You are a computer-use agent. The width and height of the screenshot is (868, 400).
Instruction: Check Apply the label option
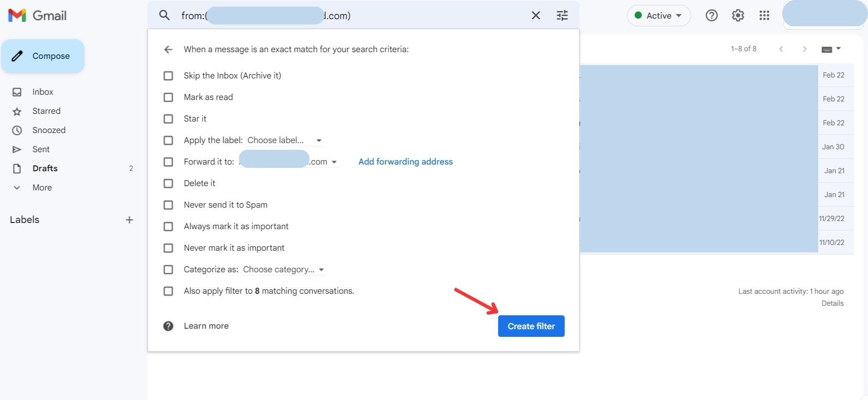[x=168, y=140]
